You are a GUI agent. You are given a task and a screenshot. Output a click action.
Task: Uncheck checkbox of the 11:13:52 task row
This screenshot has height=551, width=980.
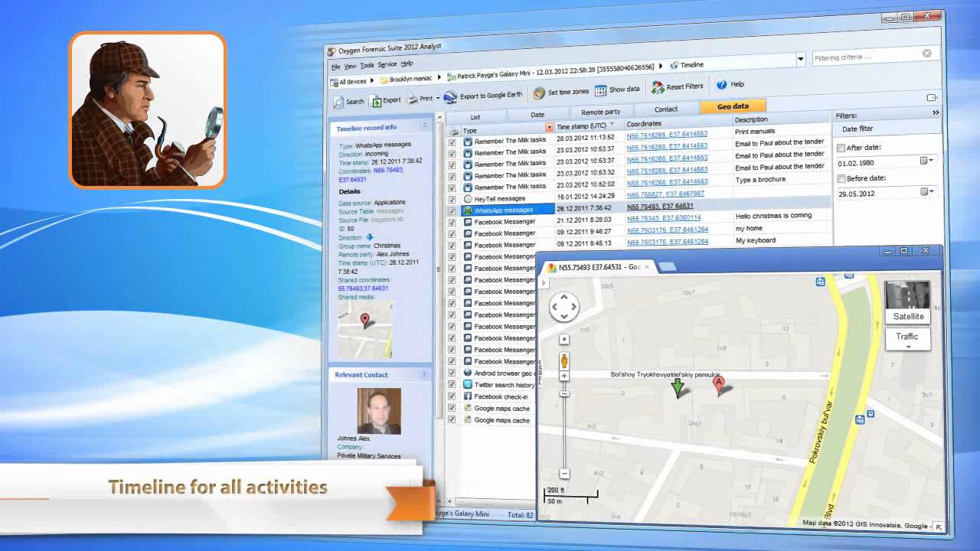coord(452,142)
